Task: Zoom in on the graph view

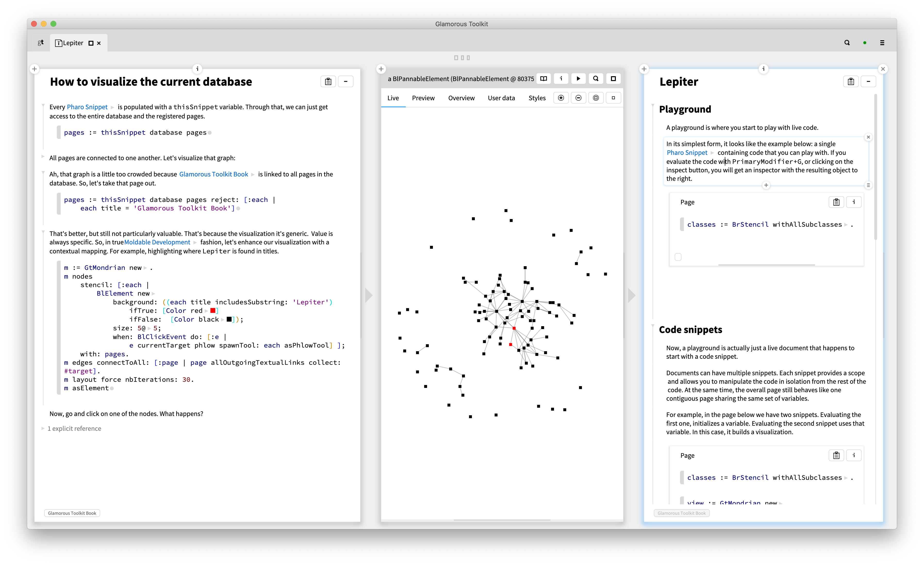Action: [561, 98]
